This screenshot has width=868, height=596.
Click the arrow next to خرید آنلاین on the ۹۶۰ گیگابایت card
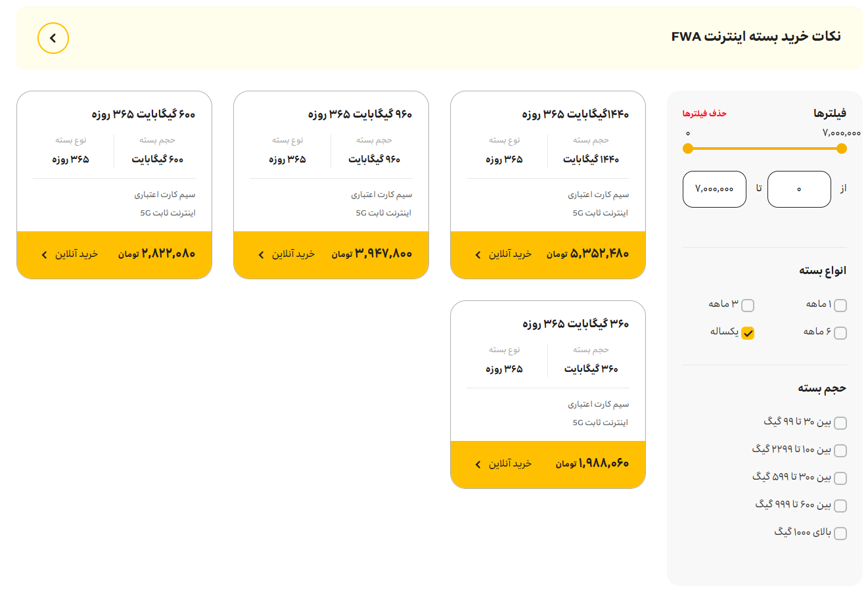click(x=261, y=255)
